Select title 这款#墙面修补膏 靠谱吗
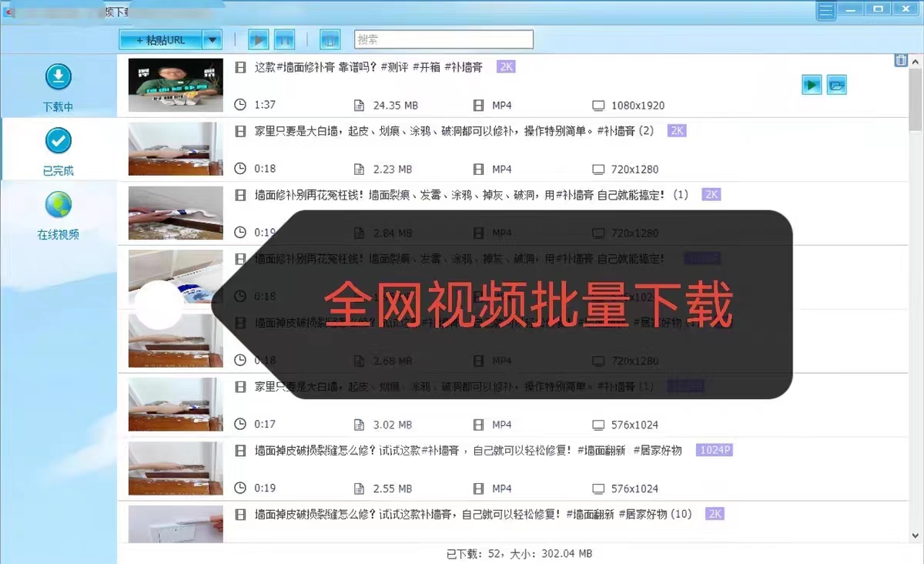Image resolution: width=924 pixels, height=564 pixels. pyautogui.click(x=369, y=67)
